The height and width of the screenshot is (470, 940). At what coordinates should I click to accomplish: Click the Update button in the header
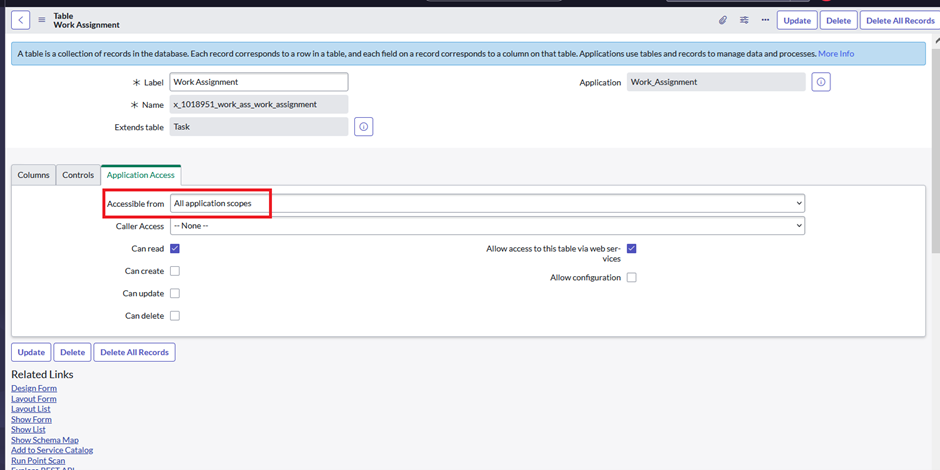[797, 20]
